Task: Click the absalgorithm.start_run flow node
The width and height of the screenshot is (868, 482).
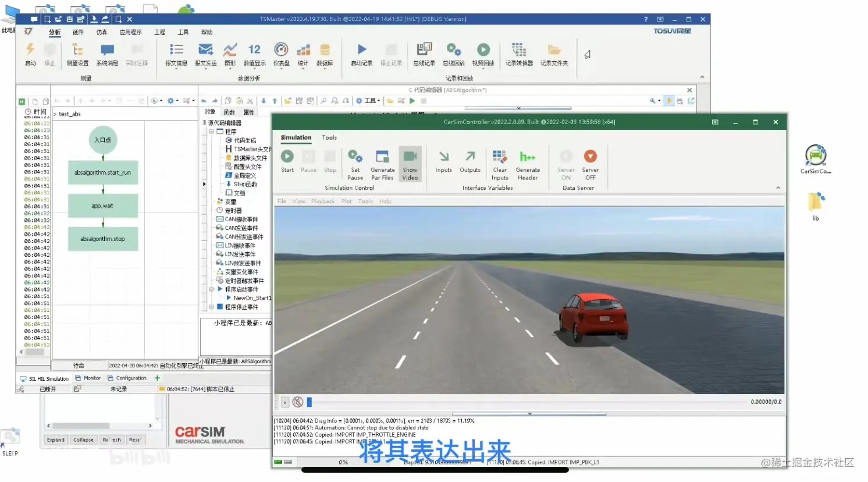Action: pyautogui.click(x=103, y=172)
